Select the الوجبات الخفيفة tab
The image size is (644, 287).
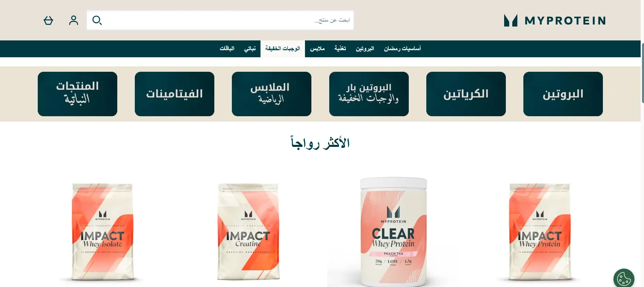coord(282,49)
